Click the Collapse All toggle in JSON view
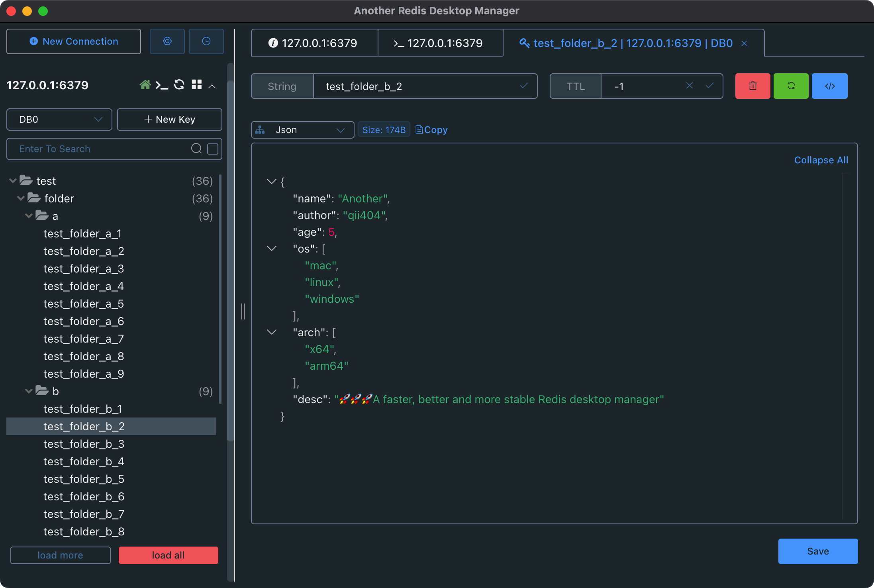Viewport: 874px width, 588px height. pyautogui.click(x=821, y=159)
